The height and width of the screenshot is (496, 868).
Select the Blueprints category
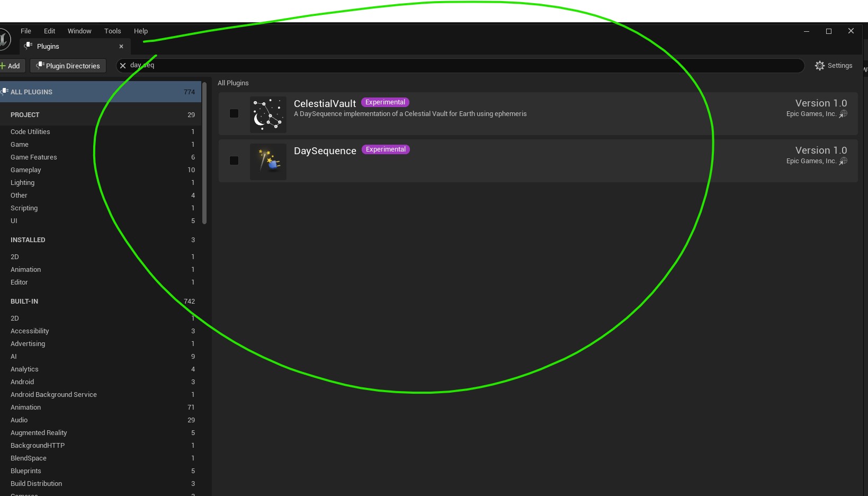[x=101, y=471]
